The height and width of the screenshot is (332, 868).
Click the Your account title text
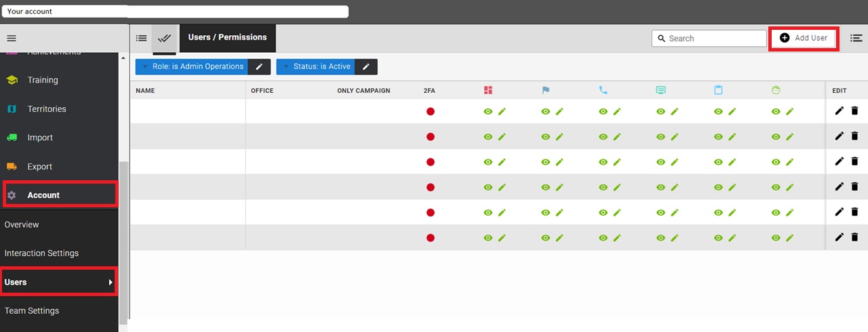[30, 12]
